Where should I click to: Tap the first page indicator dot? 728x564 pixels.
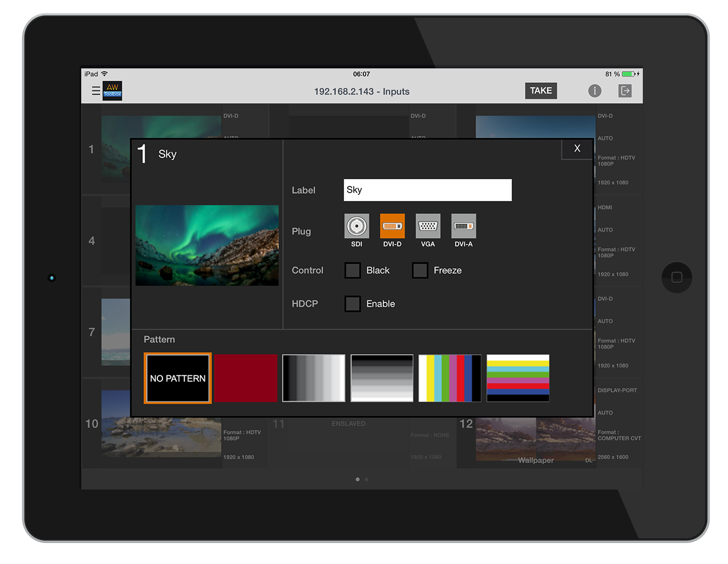(x=358, y=479)
